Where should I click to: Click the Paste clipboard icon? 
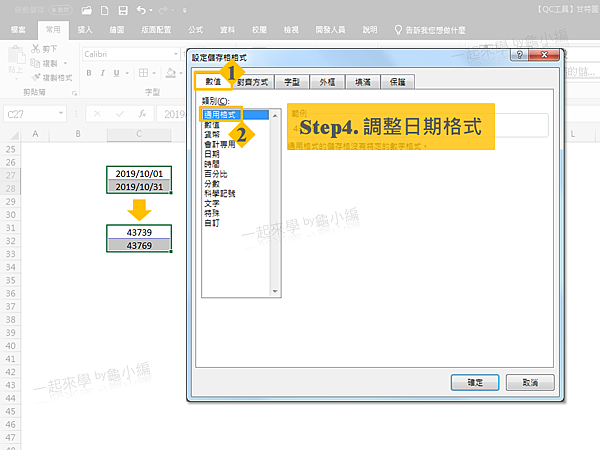[x=17, y=55]
